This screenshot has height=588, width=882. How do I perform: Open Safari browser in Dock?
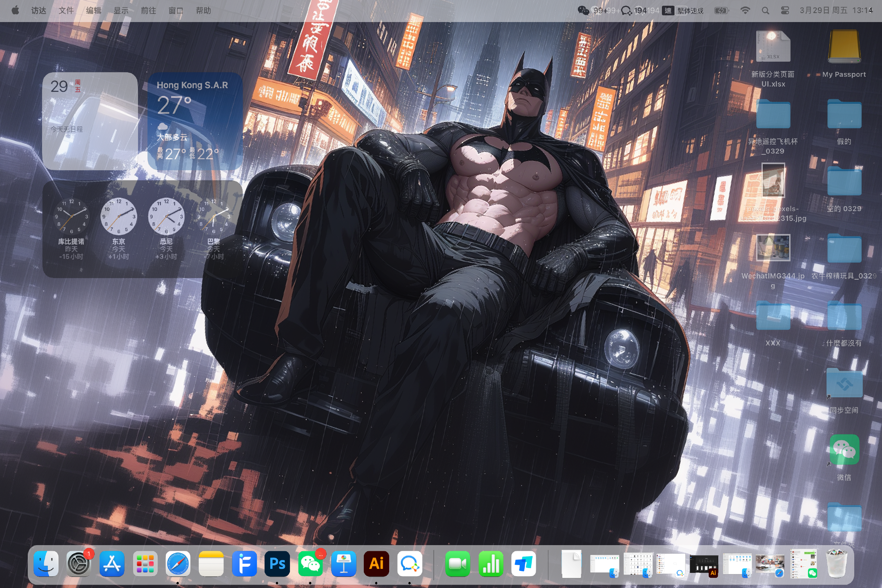pos(178,564)
